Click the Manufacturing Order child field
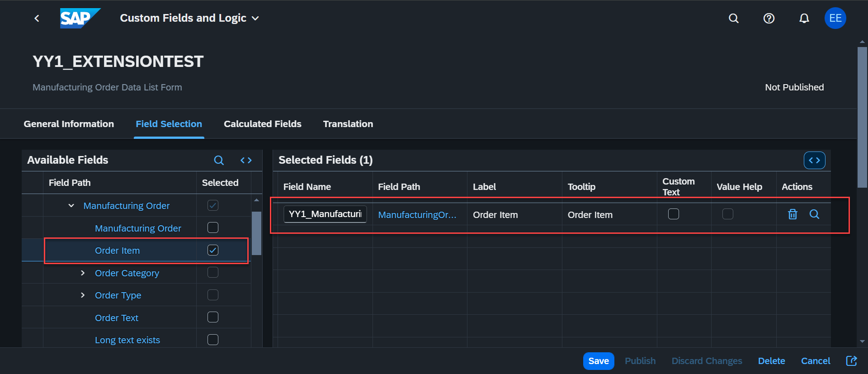This screenshot has height=374, width=868. coord(138,228)
